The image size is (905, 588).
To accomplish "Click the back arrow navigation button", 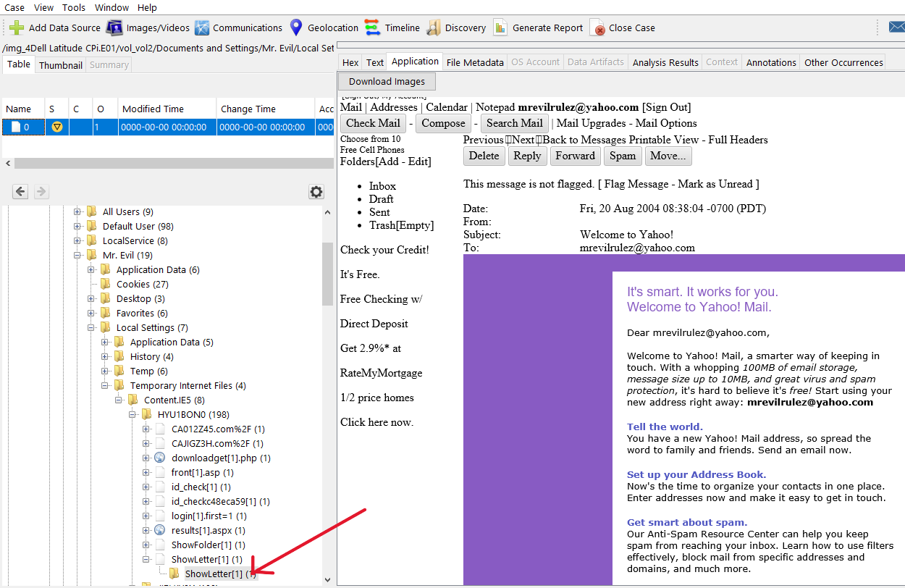I will (20, 192).
